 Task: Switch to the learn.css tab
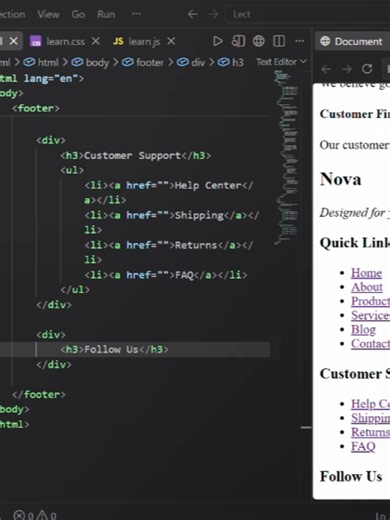[65, 41]
